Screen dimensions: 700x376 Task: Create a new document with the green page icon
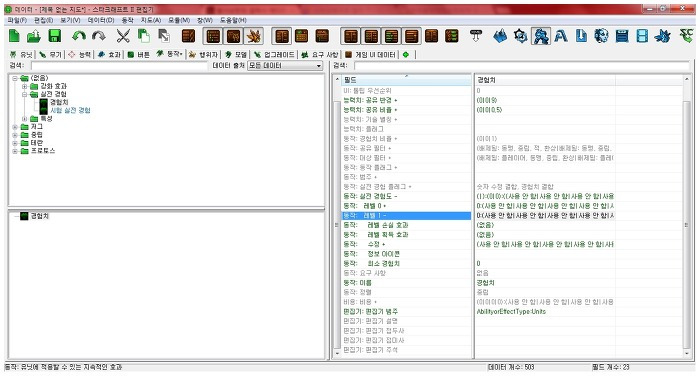(14, 36)
